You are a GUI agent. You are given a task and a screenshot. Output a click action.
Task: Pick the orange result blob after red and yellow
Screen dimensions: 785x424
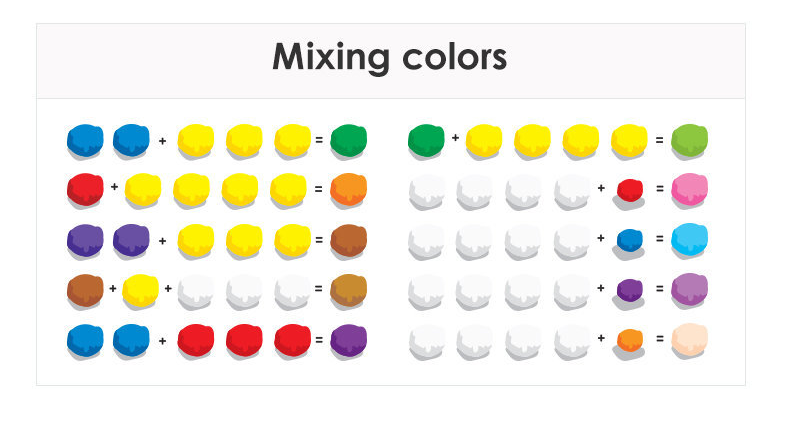coord(348,188)
